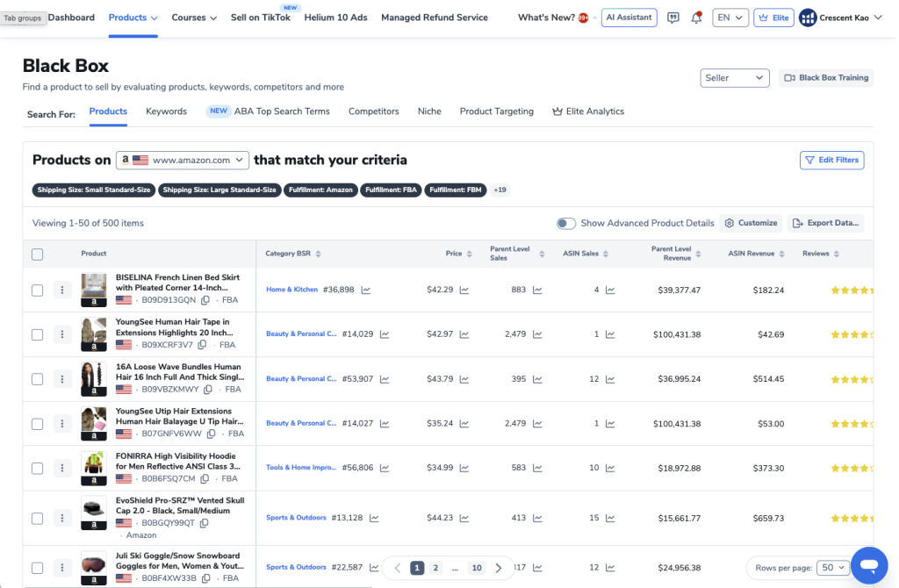Open the blue chat support bubble

pyautogui.click(x=868, y=565)
